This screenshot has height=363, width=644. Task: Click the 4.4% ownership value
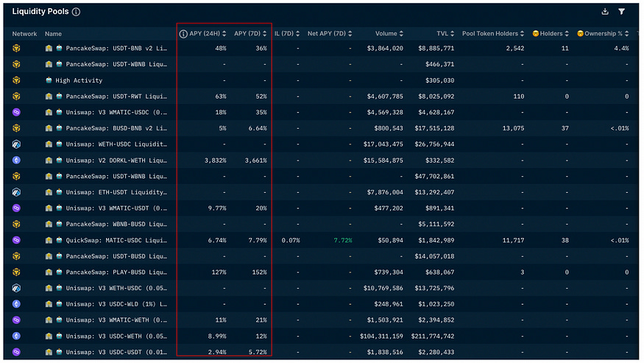[621, 48]
